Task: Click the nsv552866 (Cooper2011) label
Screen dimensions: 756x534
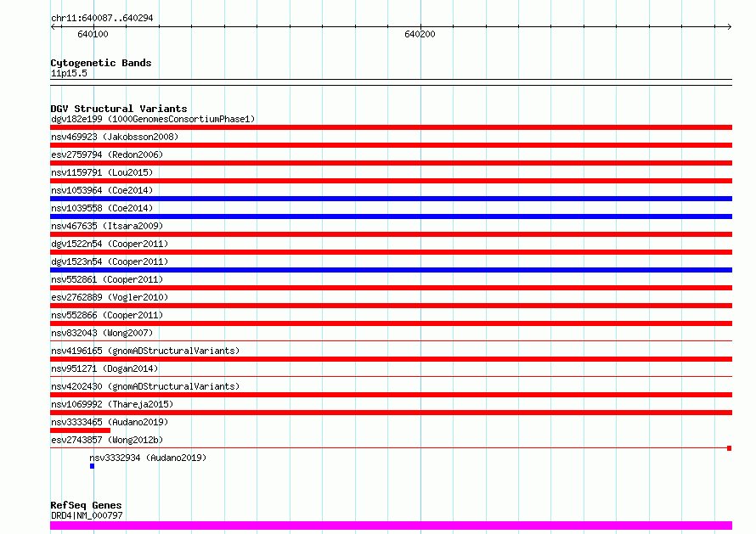Action: 107,315
